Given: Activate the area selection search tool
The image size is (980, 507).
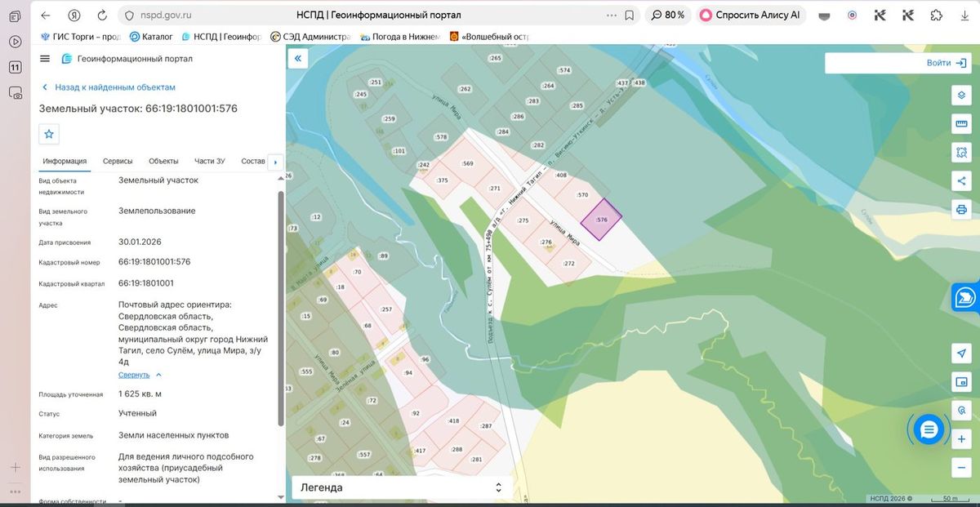Looking at the screenshot, I should click(961, 152).
